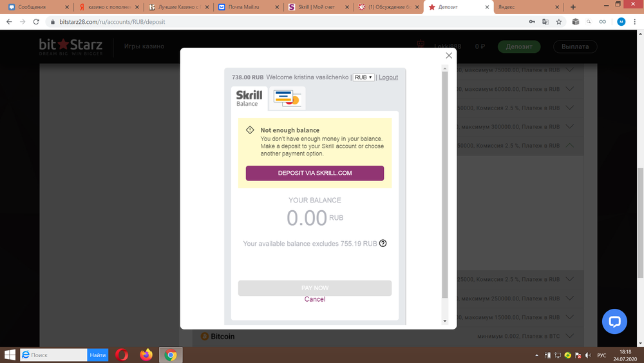The height and width of the screenshot is (363, 644).
Task: Click the warning icon in Not enough balance
Action: pyautogui.click(x=250, y=130)
